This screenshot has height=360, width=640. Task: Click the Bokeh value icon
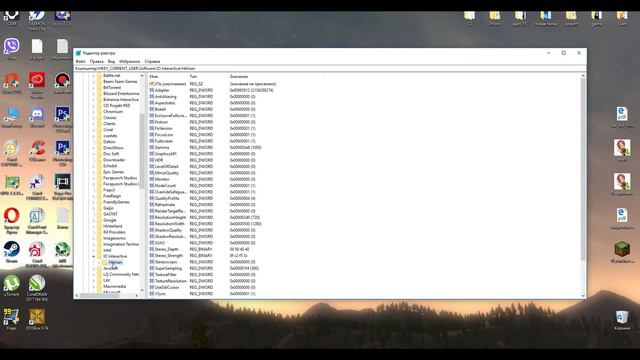point(151,109)
